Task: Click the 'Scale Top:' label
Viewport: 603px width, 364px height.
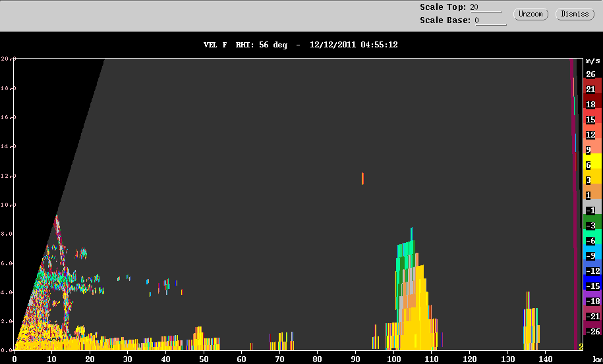Action: [443, 7]
